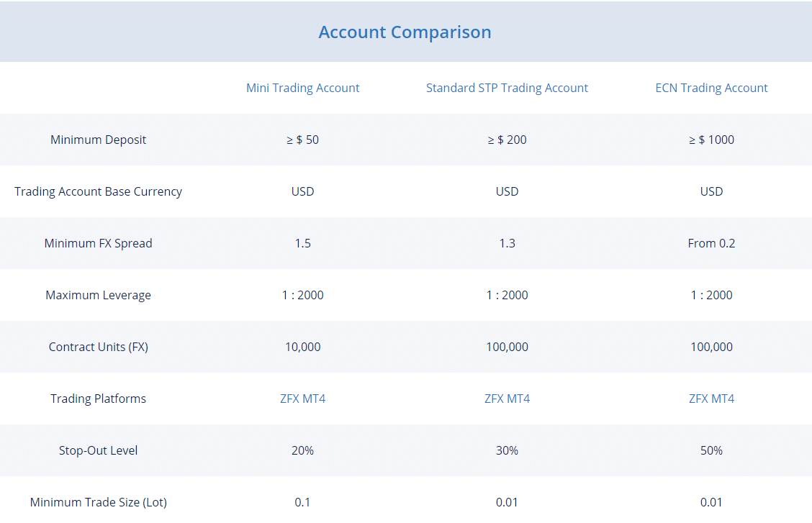Select the ≥ $ 50 deposit value
This screenshot has width=812, height=523.
tap(302, 140)
